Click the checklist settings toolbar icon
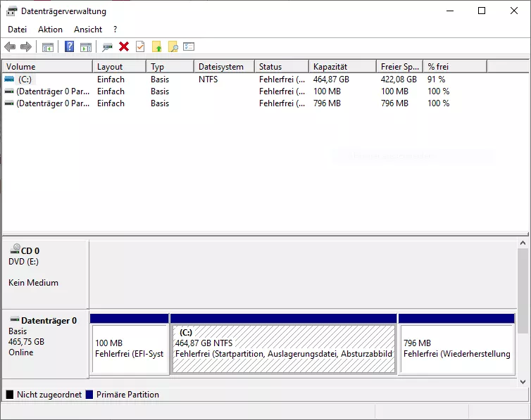 tap(189, 47)
